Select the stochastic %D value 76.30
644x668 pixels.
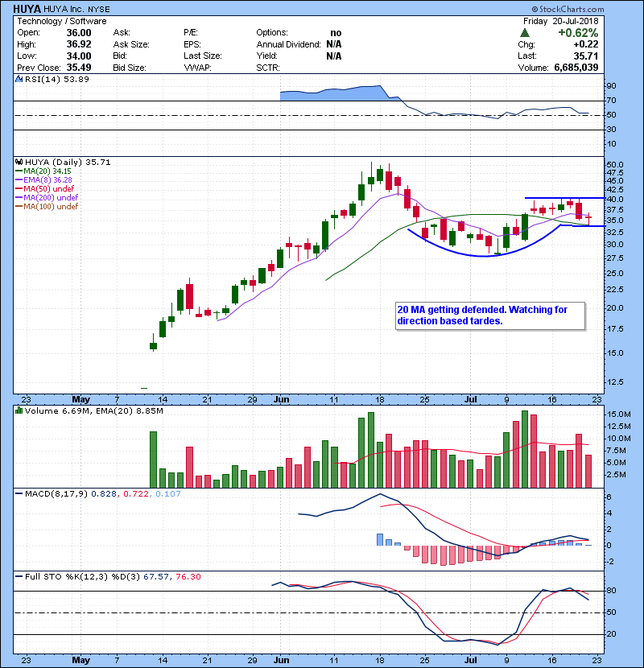click(188, 577)
